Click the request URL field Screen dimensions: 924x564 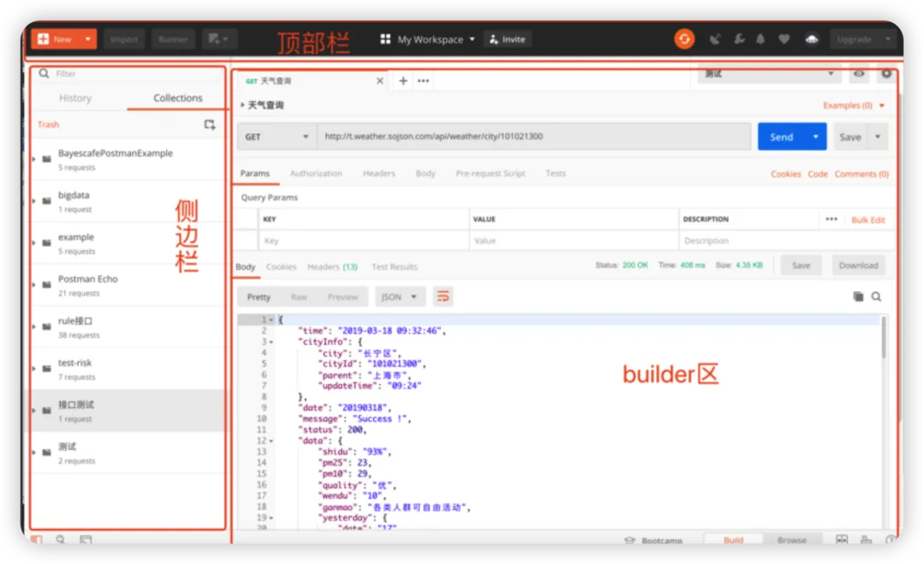[534, 137]
